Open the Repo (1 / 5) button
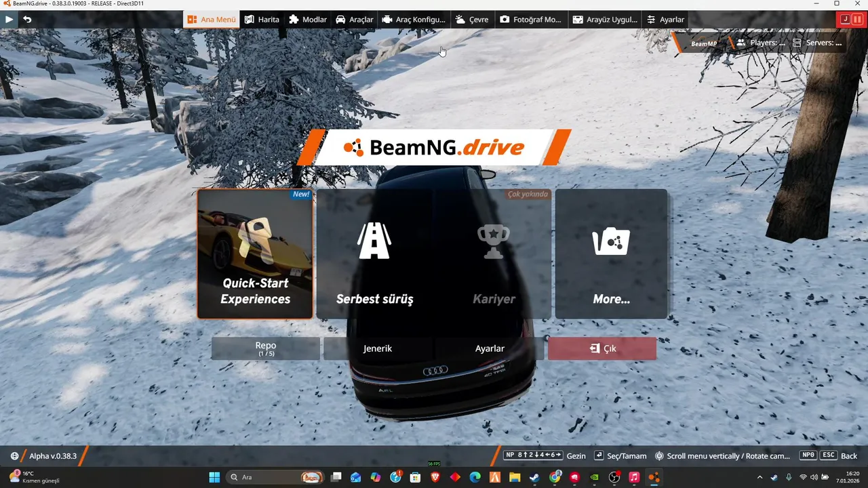The image size is (868, 488). click(265, 348)
